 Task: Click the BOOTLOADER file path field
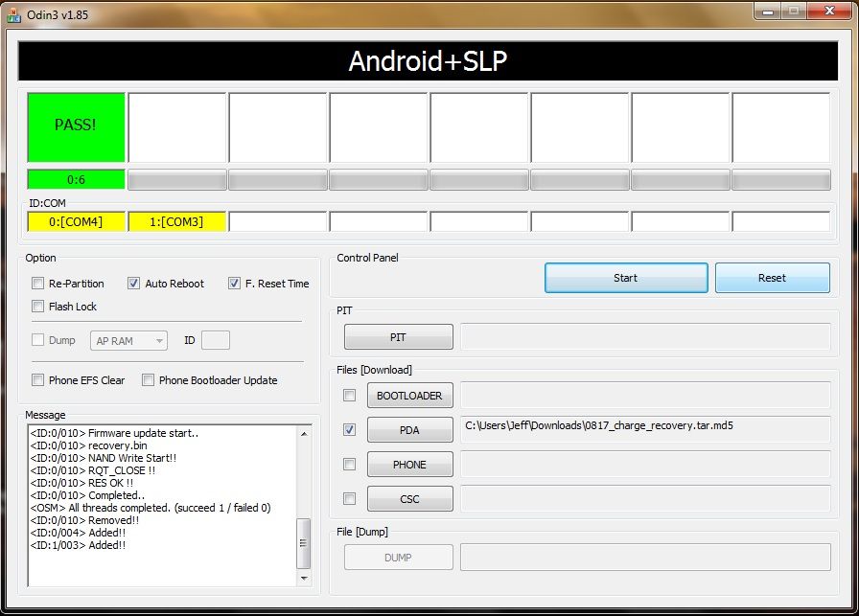(645, 396)
